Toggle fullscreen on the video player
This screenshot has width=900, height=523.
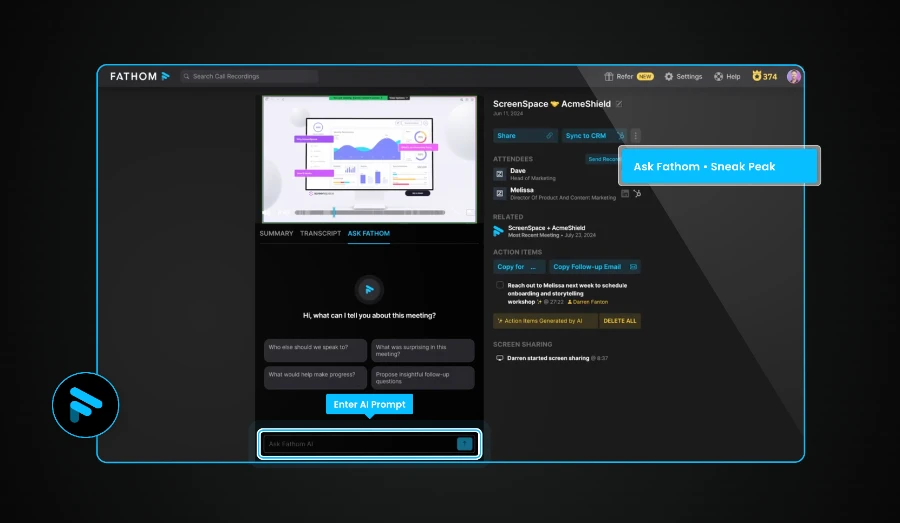470,212
